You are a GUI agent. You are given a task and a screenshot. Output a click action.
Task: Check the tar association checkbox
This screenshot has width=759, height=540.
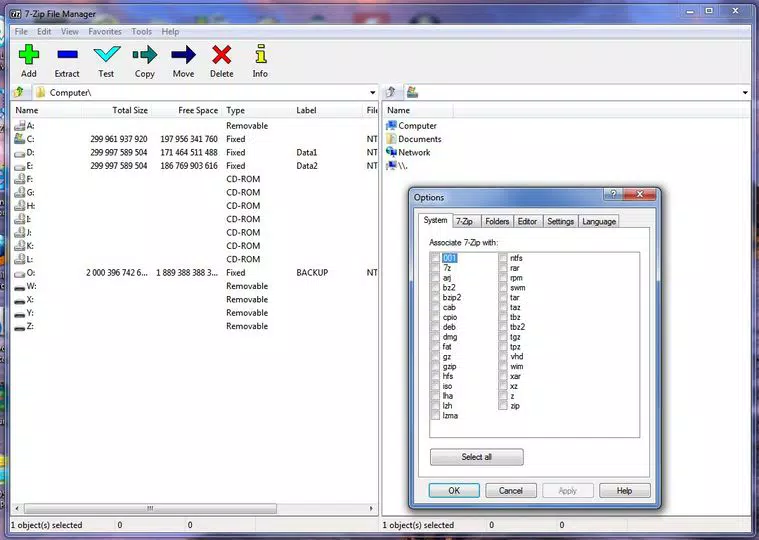click(x=503, y=298)
